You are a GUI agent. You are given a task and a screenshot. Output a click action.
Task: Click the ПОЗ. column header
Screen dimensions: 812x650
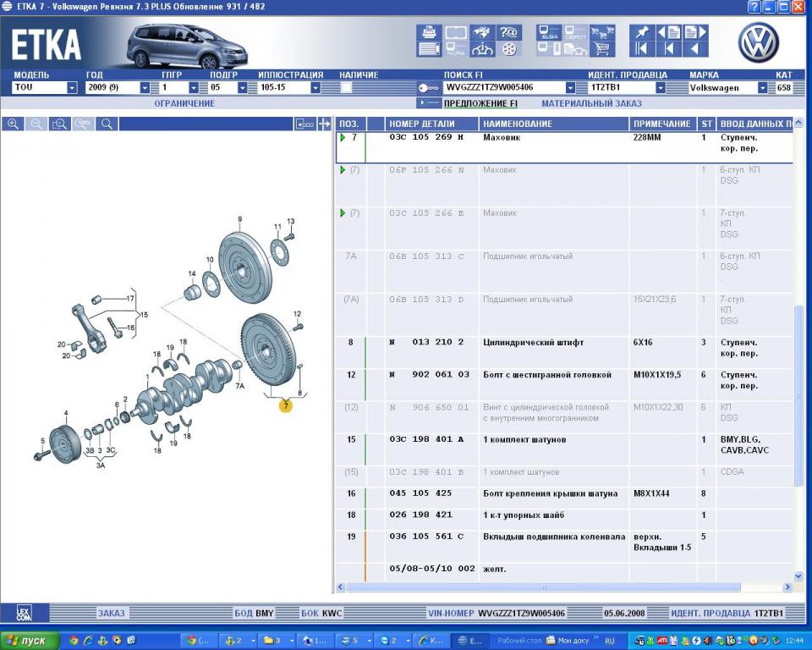351,124
